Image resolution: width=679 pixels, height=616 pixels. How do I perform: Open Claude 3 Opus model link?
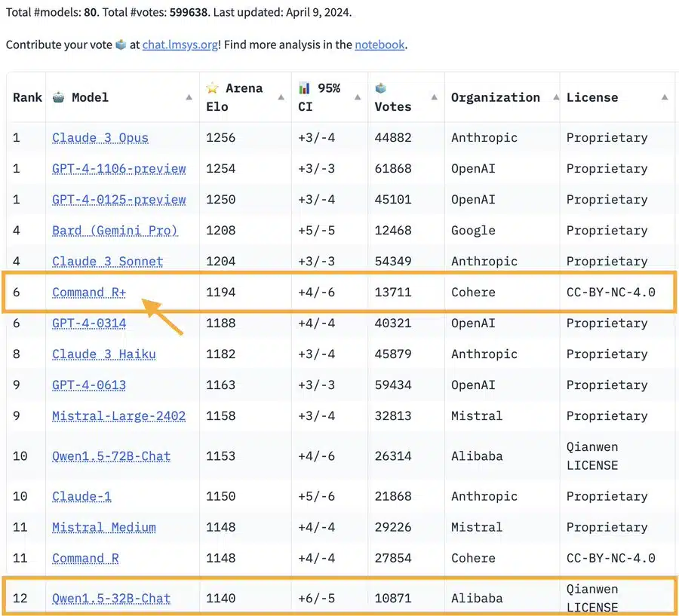[x=100, y=138]
